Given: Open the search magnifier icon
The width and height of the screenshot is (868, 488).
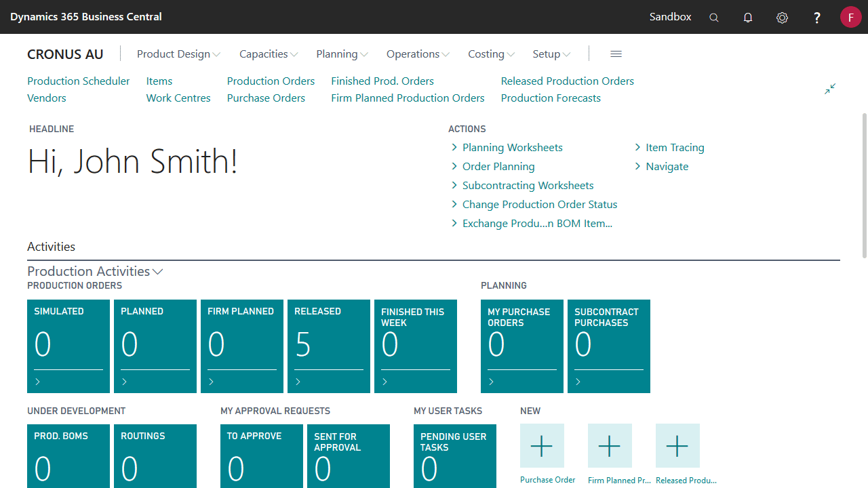Looking at the screenshot, I should [714, 18].
